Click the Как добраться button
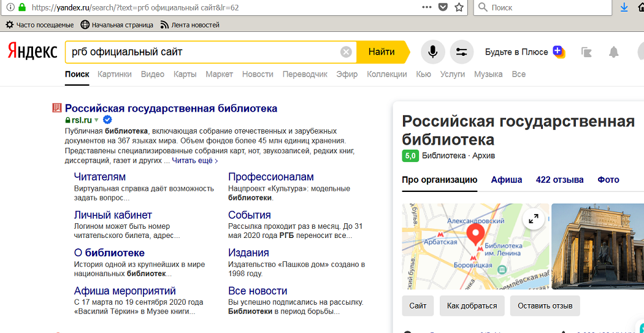Screen dimensions: 644x333 click(x=472, y=306)
